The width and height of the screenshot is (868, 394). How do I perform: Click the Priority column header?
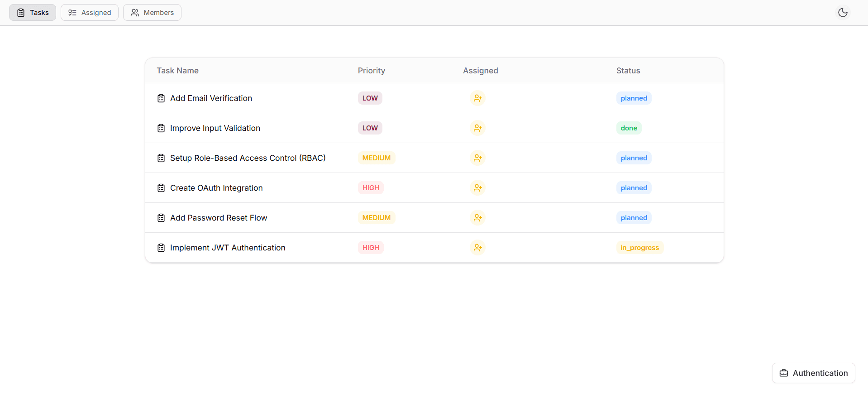[372, 71]
